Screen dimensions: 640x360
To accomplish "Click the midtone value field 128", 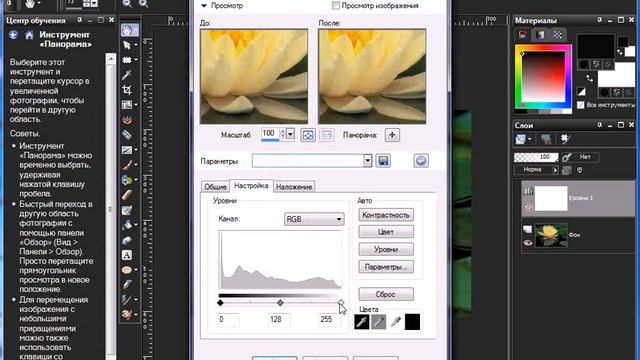I will pos(279,320).
